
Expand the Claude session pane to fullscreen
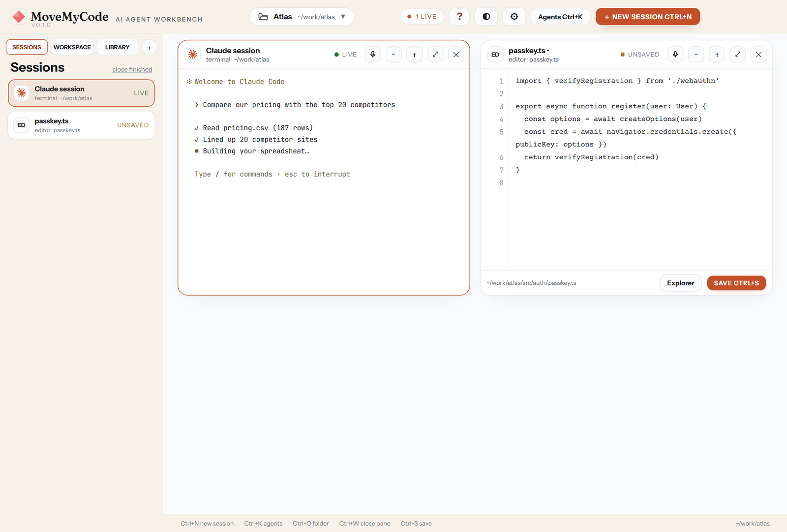[x=435, y=55]
